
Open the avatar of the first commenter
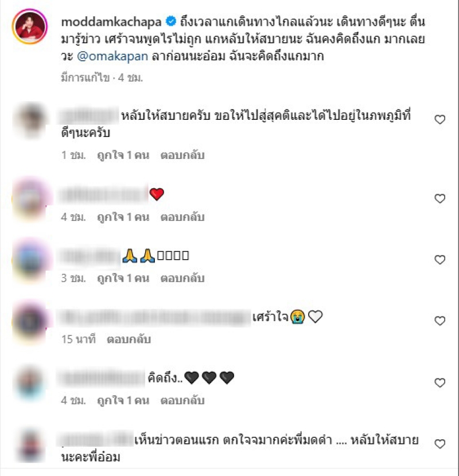tap(30, 120)
